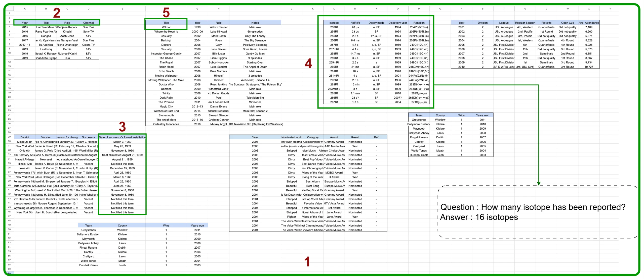Click the MOBO Award cell
This screenshot has width=644, height=279.
click(334, 173)
